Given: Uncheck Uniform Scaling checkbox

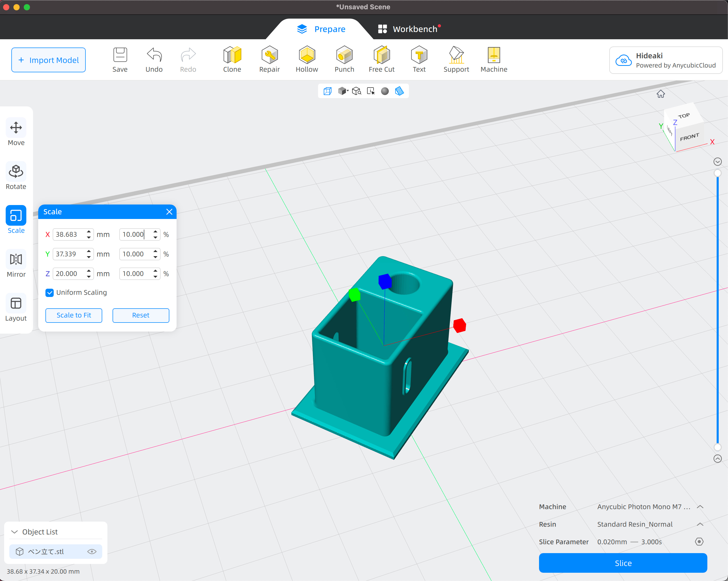Looking at the screenshot, I should [x=50, y=293].
